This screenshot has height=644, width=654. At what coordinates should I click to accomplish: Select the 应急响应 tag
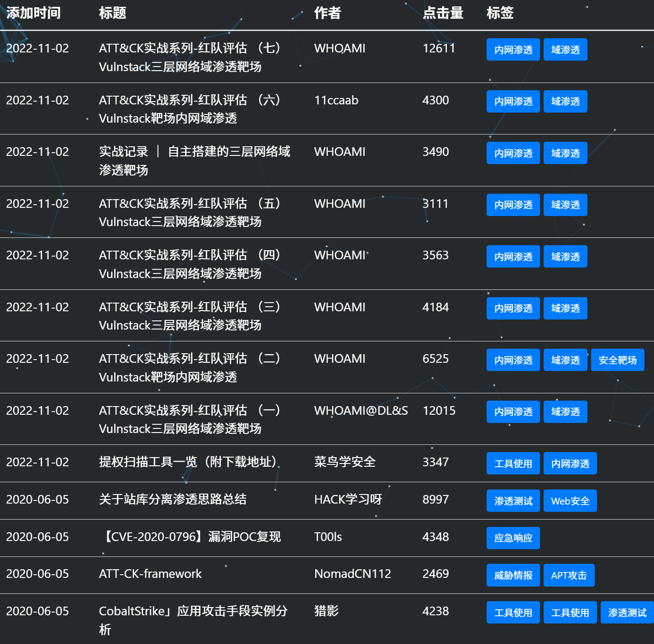click(x=513, y=538)
